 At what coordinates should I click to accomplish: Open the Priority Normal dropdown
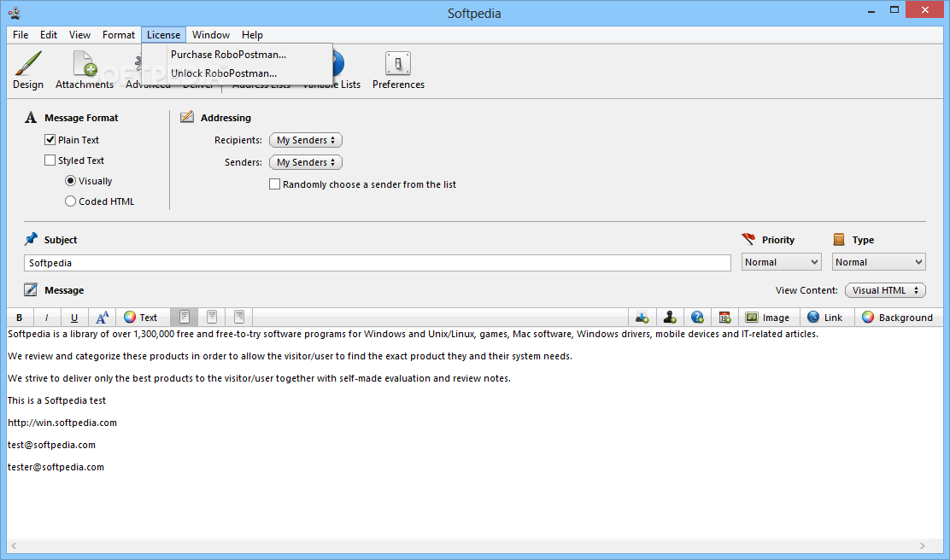point(781,262)
